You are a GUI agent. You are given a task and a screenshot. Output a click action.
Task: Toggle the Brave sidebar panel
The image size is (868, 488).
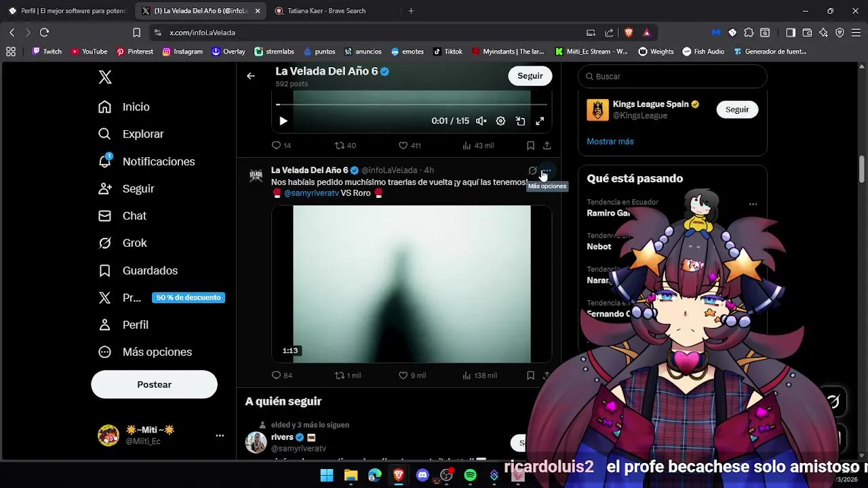coord(791,33)
